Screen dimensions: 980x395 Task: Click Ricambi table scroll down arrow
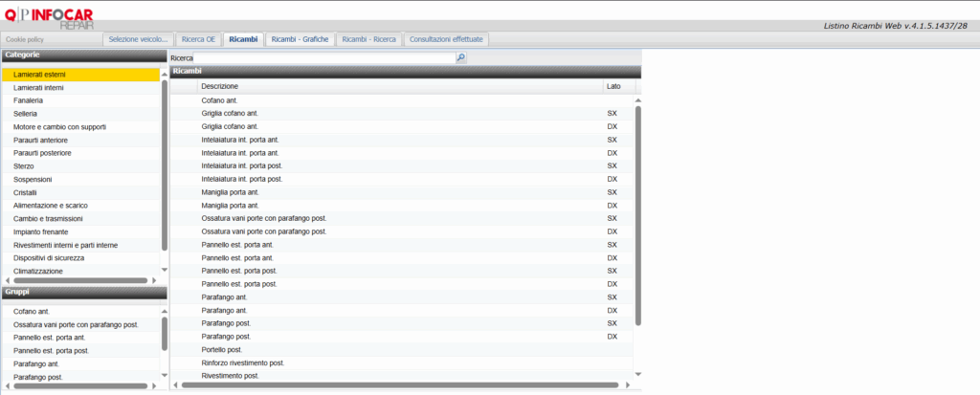[x=638, y=374]
